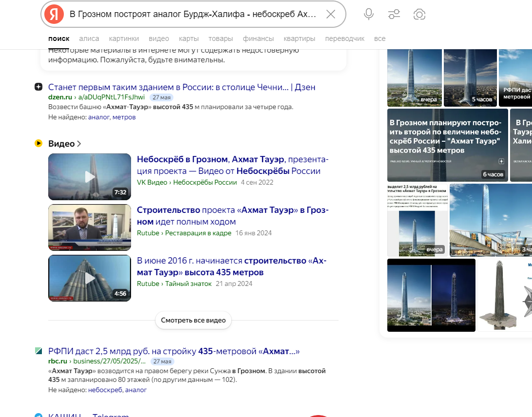Click 'Rutube › Тайный знаток' source
532x417 pixels.
[x=174, y=284]
